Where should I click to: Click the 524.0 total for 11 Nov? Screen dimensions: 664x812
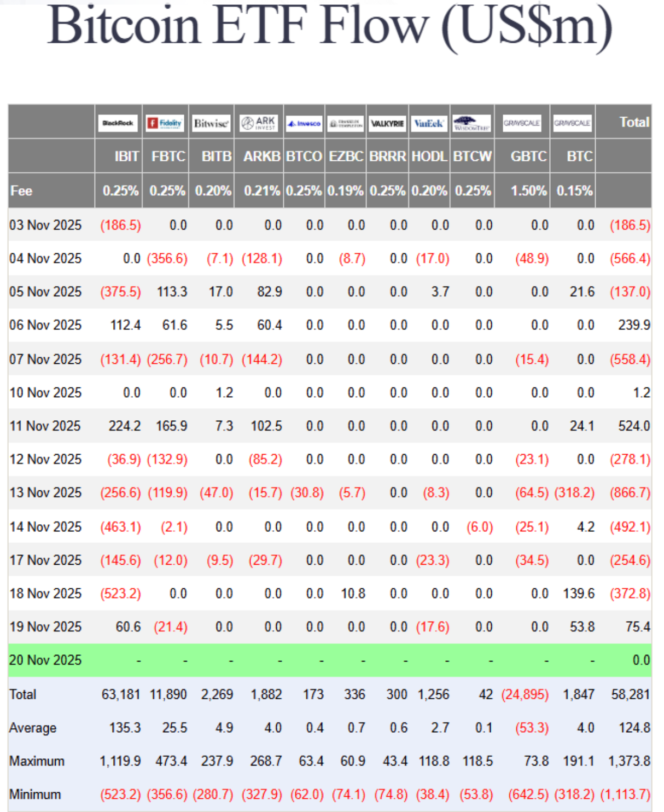(x=634, y=426)
